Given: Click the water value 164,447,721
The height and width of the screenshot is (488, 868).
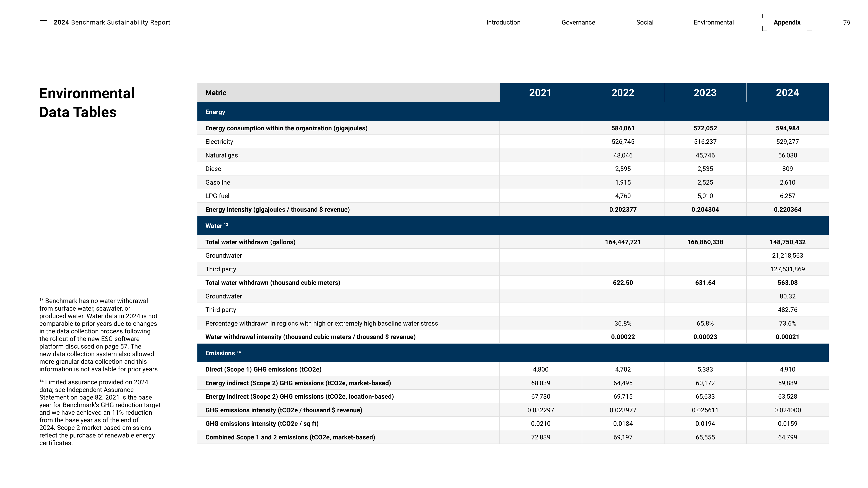Looking at the screenshot, I should [x=623, y=242].
